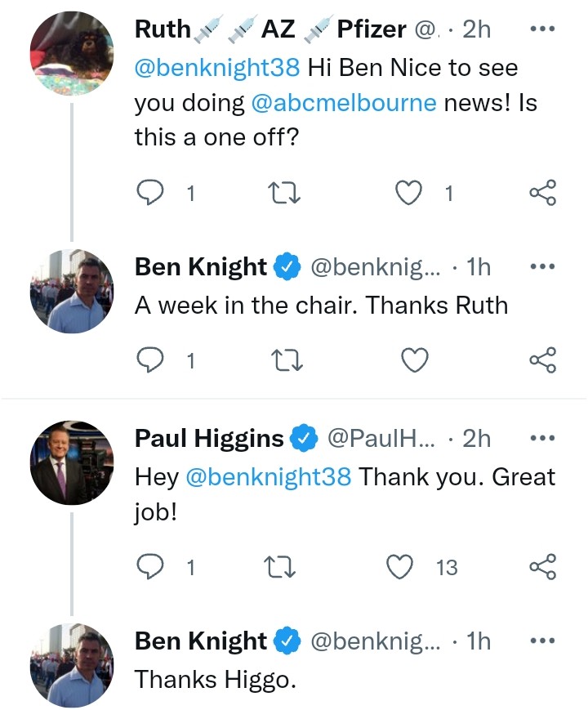Share Ruth's tweet

(543, 193)
